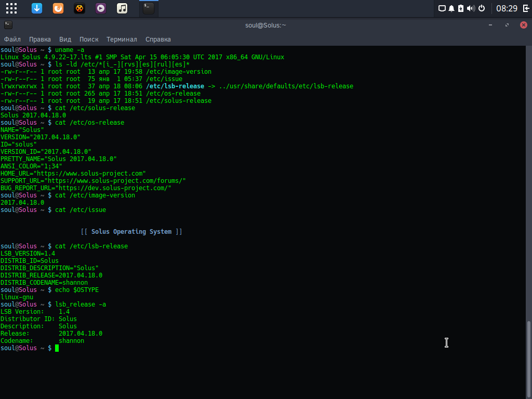Open the purple media player launcher
Image resolution: width=532 pixels, height=399 pixels.
point(101,8)
